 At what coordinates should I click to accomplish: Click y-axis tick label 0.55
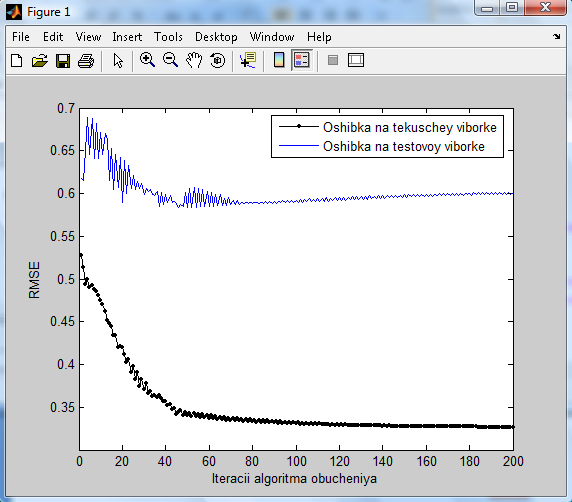(63, 236)
